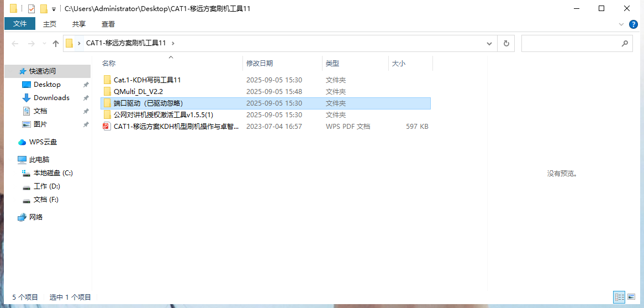Open WPS云盘 in the navigation pane

point(43,142)
